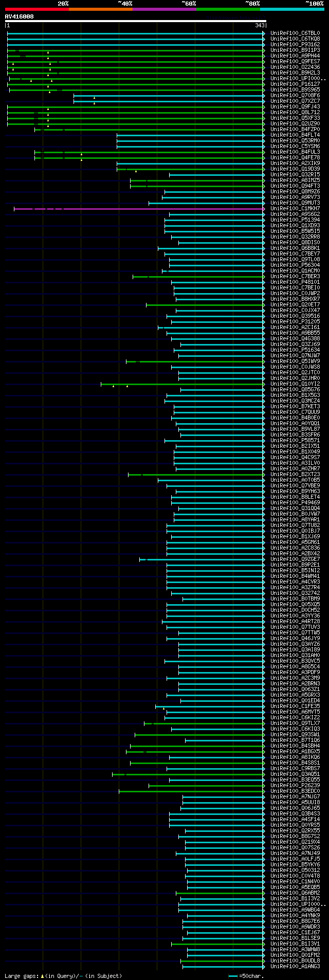Viewport: 329px width, 980px height.
Task: Click the red 20% identity legend bar
Action: pyautogui.click(x=36, y=9)
